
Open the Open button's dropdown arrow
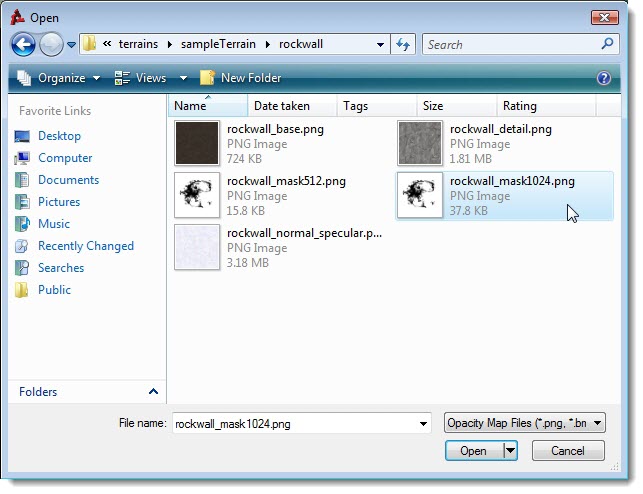click(510, 451)
